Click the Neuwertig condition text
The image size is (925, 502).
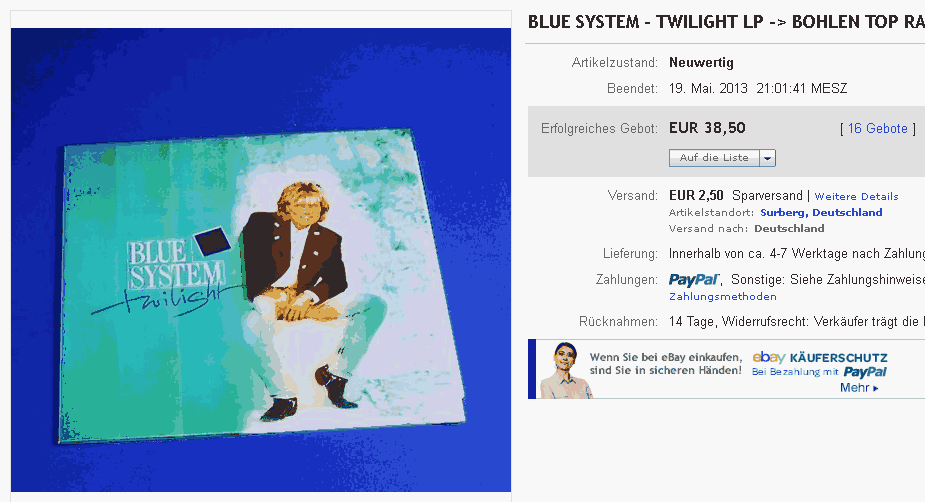(701, 63)
